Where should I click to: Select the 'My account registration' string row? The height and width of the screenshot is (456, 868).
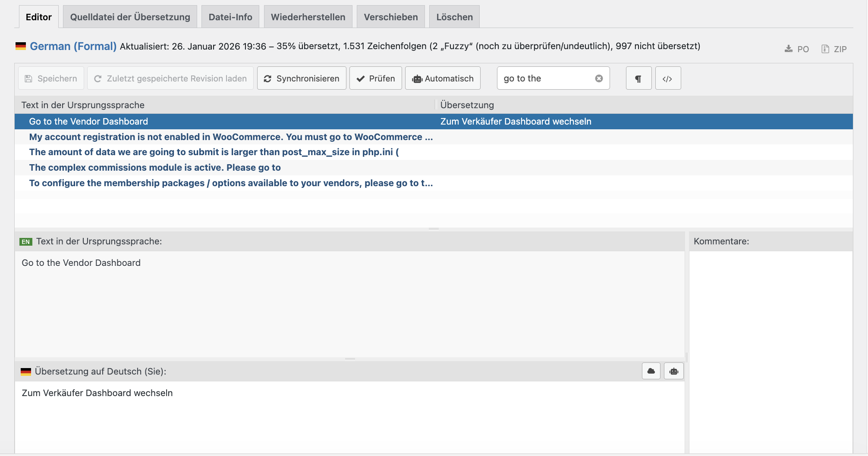click(x=231, y=137)
